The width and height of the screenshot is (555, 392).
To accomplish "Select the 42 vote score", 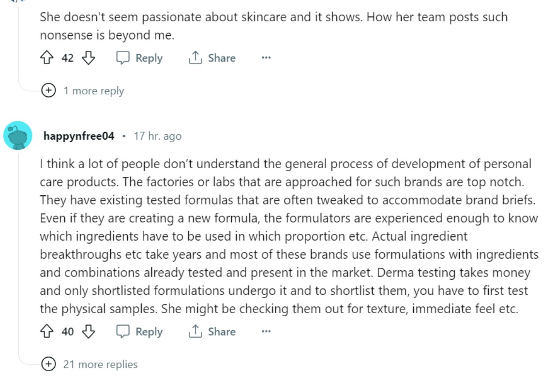I will tap(68, 58).
